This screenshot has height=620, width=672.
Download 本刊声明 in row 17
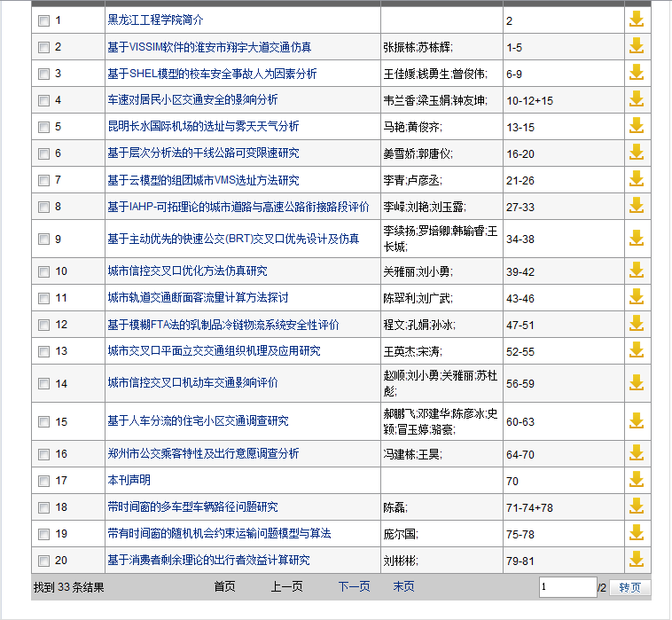637,479
